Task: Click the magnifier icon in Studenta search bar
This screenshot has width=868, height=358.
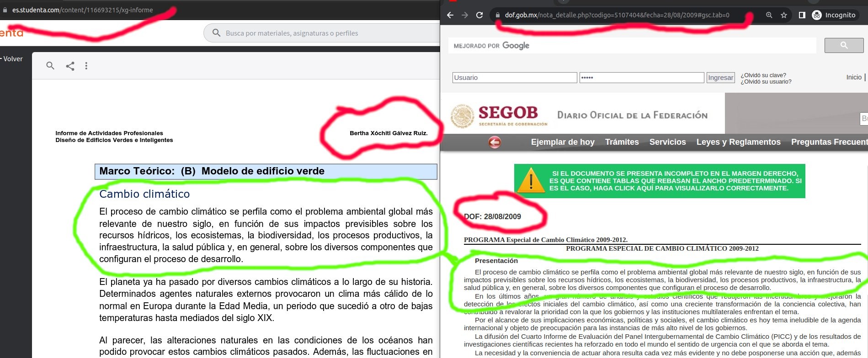Action: (217, 33)
